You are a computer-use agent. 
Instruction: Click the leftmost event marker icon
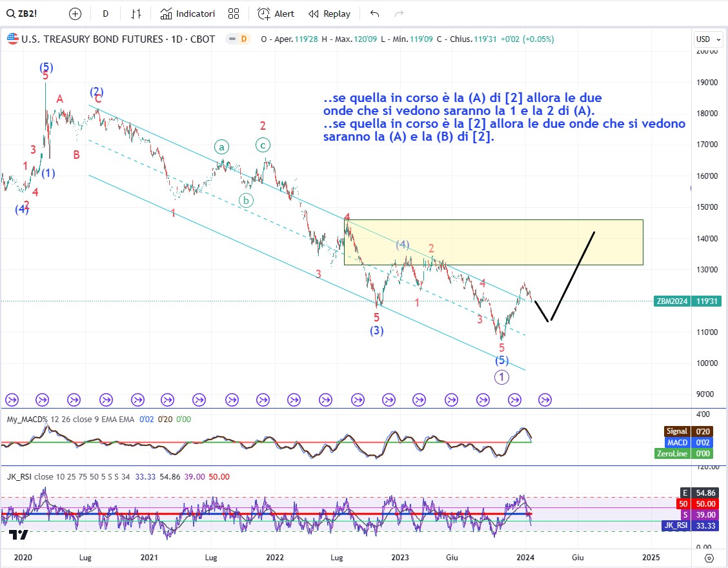click(x=12, y=400)
